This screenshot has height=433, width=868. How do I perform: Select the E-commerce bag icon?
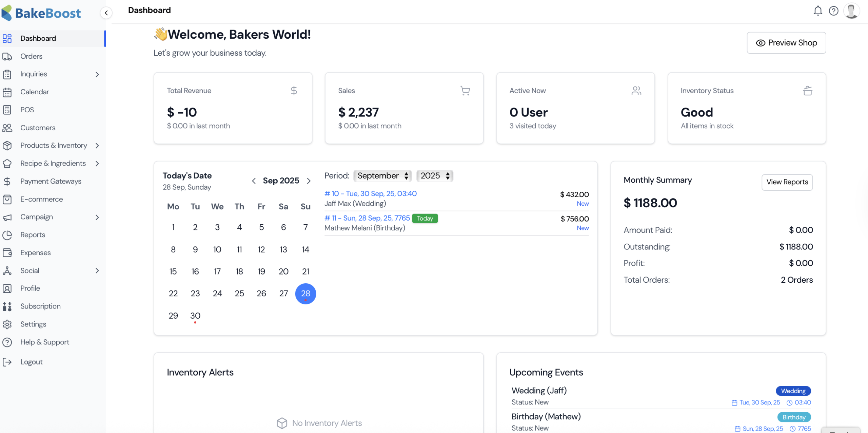coord(7,199)
